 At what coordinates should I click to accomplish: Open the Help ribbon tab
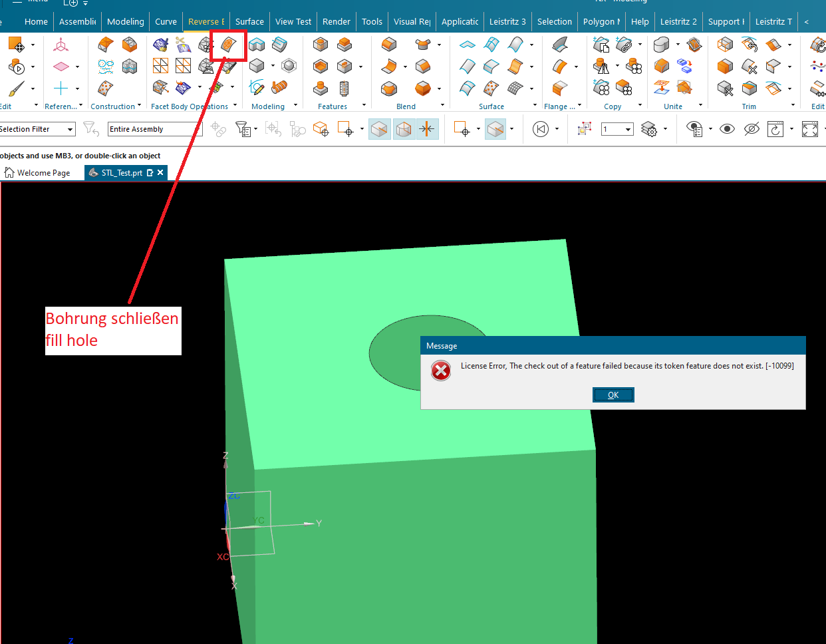point(640,21)
